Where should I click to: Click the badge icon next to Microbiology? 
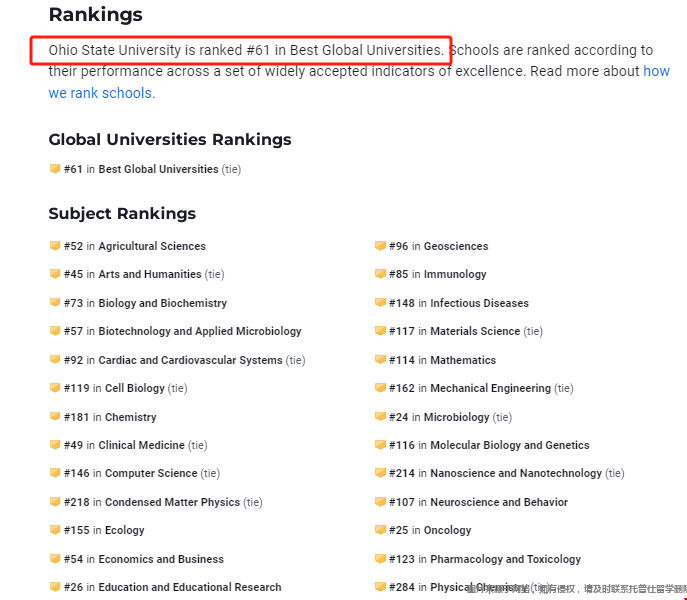[x=380, y=416]
